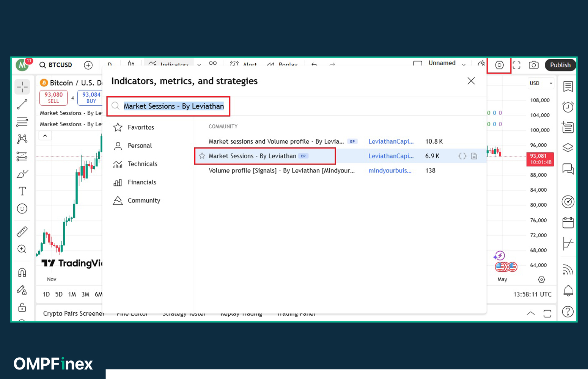The image size is (588, 379).
Task: Toggle lock all drawings
Action: (22, 307)
